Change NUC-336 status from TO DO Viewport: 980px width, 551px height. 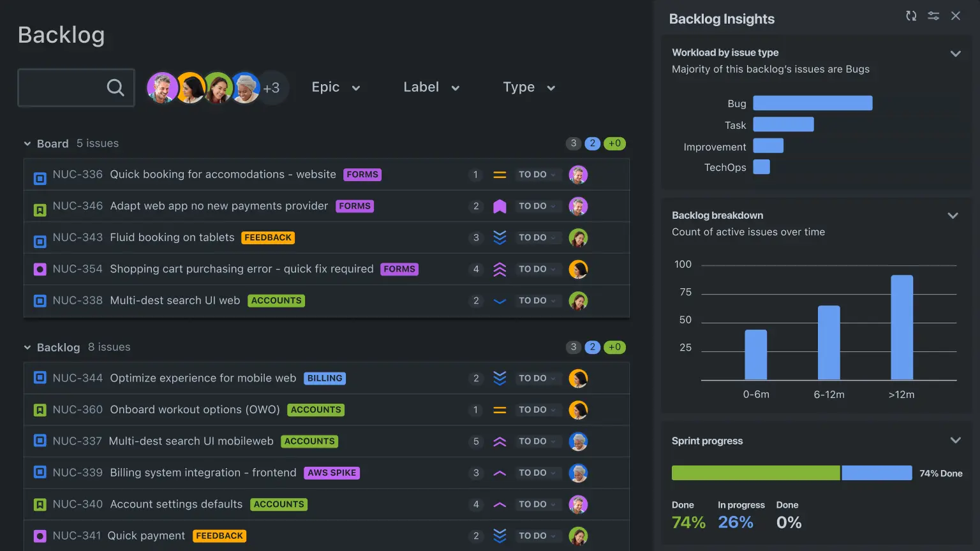click(x=537, y=175)
